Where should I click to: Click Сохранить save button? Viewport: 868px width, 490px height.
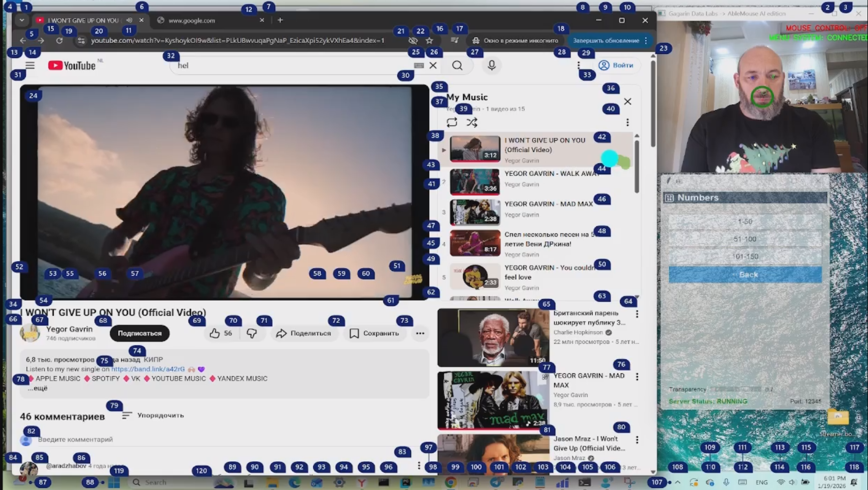tap(374, 333)
